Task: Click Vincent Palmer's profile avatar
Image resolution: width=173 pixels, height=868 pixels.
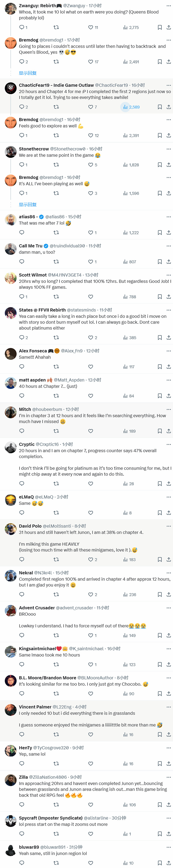Action: click(x=11, y=710)
